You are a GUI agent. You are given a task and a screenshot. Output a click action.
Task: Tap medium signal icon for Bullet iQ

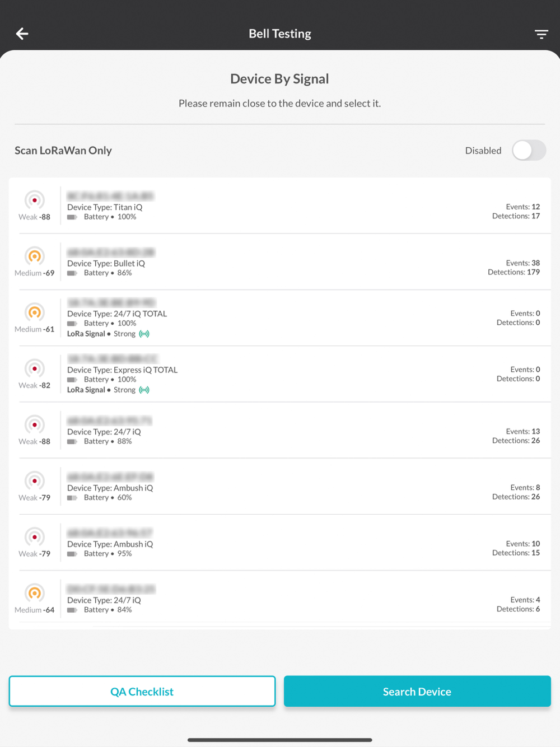point(35,256)
